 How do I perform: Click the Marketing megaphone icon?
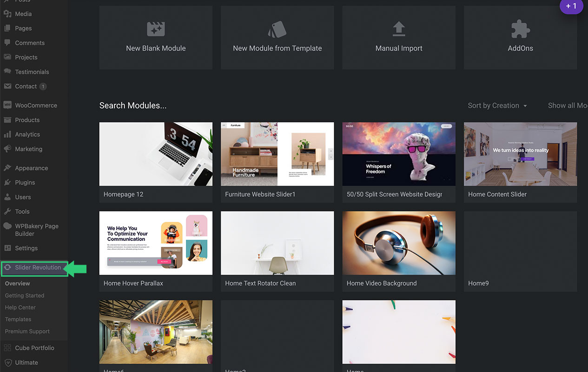[x=7, y=149]
